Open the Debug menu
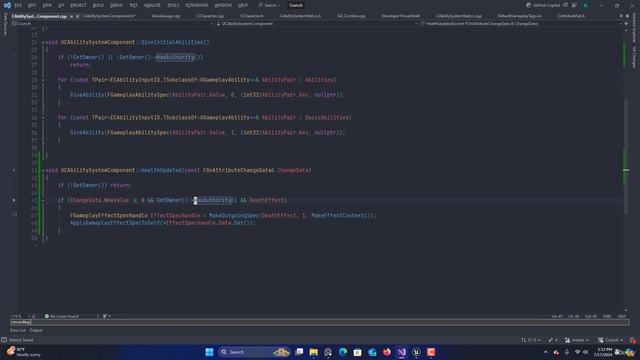 tap(116, 5)
